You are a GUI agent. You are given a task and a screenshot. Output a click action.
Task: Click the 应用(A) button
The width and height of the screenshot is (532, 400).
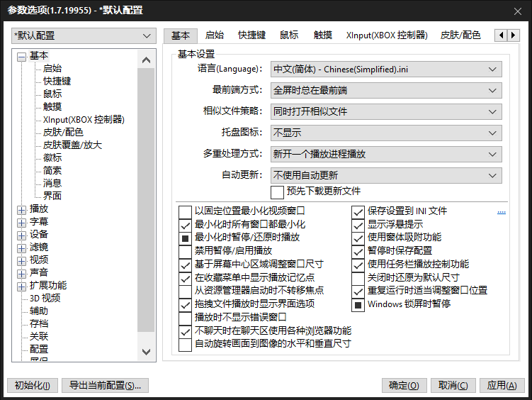pyautogui.click(x=502, y=386)
